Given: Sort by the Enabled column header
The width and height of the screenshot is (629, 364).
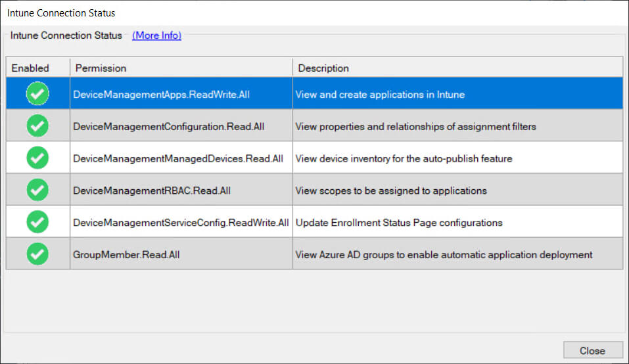Looking at the screenshot, I should [x=38, y=68].
